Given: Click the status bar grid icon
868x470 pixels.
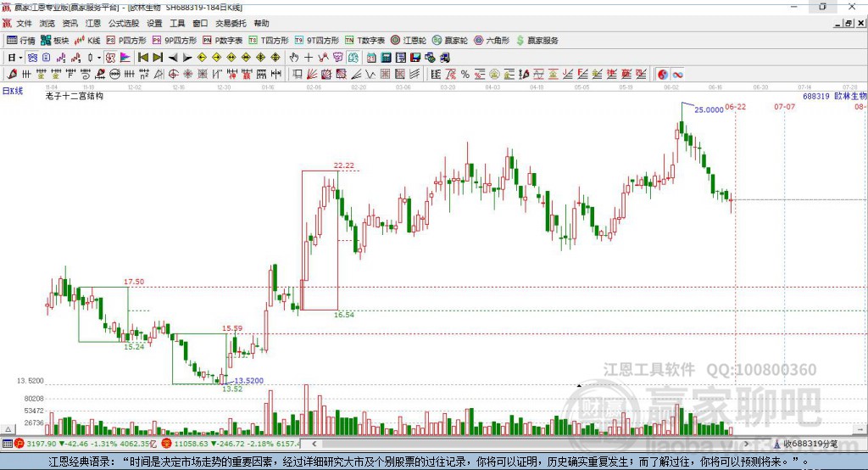Looking at the screenshot, I should point(7,444).
